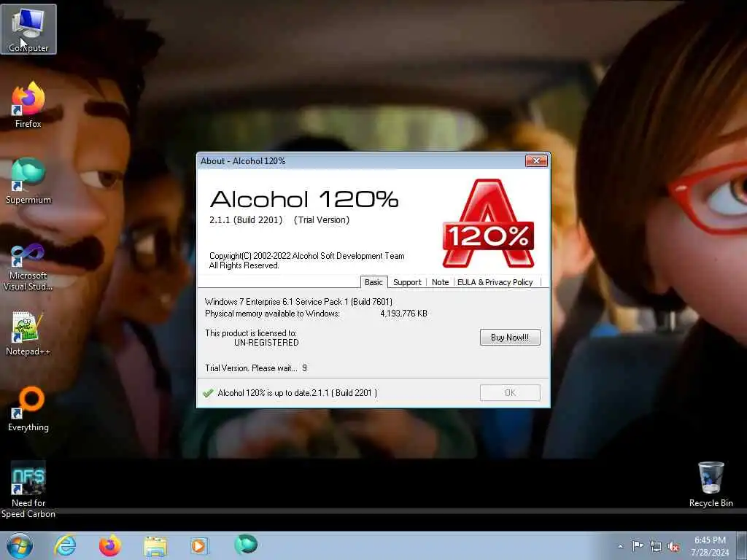Select the Computer desktop icon
Viewport: 747px width, 560px height.
[x=28, y=29]
